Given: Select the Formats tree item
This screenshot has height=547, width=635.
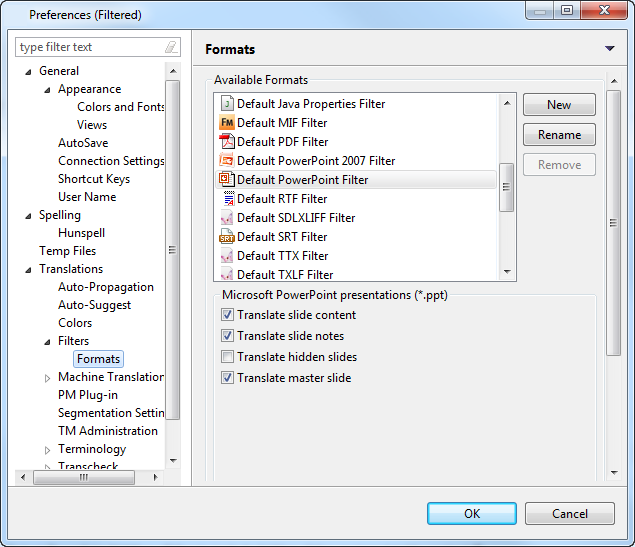Looking at the screenshot, I should (x=98, y=359).
